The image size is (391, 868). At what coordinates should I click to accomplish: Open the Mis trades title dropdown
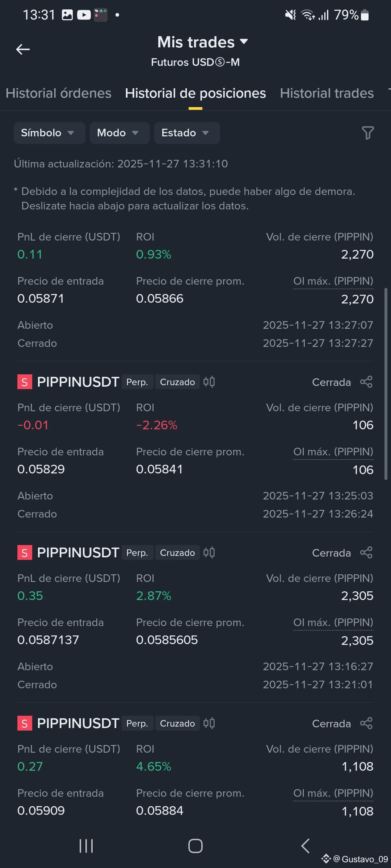click(x=203, y=42)
